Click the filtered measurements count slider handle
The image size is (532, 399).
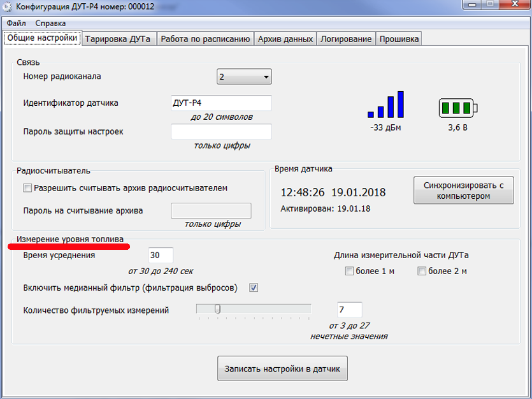coord(217,309)
